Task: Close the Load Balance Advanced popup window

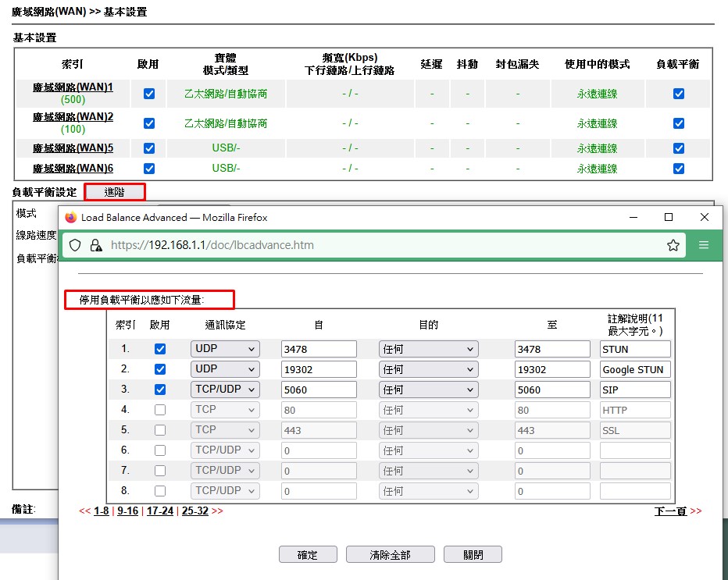Action: (705, 217)
